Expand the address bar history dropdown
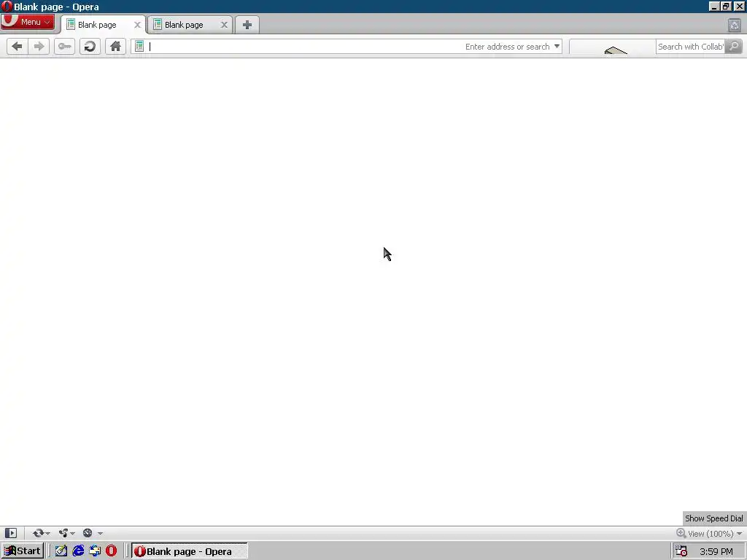 (557, 46)
